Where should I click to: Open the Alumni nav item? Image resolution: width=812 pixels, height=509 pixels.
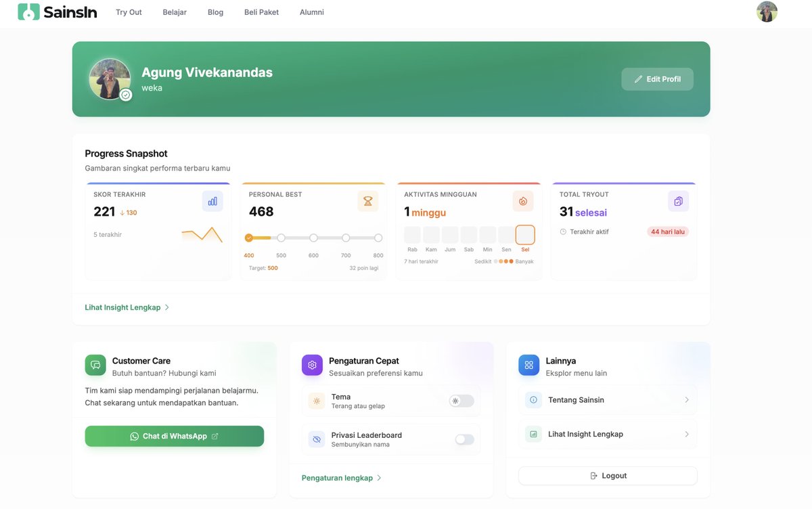click(x=311, y=12)
